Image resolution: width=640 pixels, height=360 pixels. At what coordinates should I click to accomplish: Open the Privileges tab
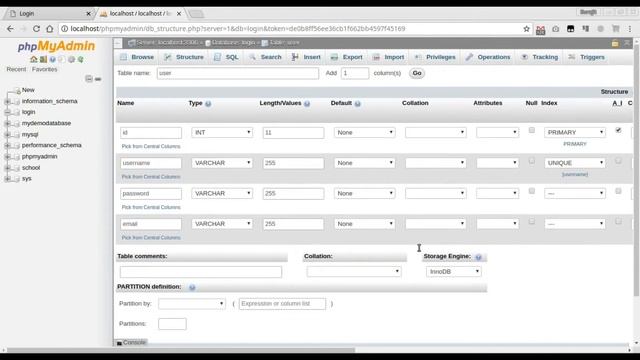pyautogui.click(x=435, y=57)
